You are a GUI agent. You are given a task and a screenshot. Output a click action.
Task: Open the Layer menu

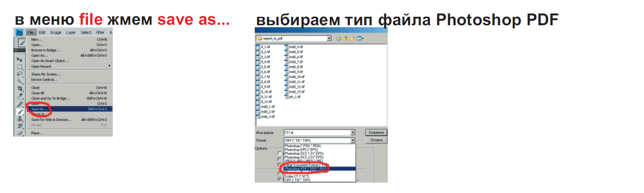coord(71,32)
